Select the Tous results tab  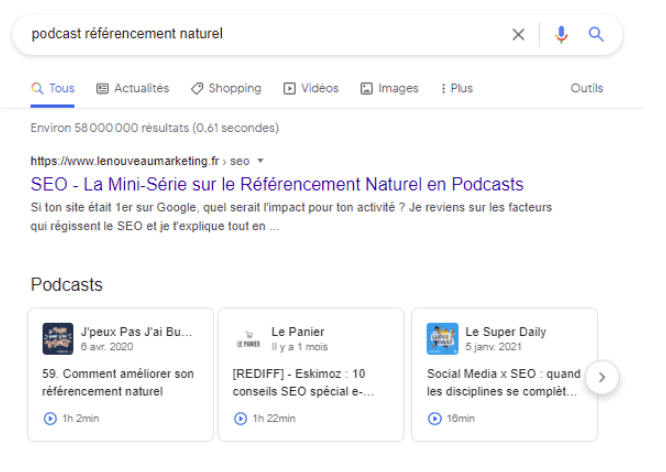(x=53, y=88)
